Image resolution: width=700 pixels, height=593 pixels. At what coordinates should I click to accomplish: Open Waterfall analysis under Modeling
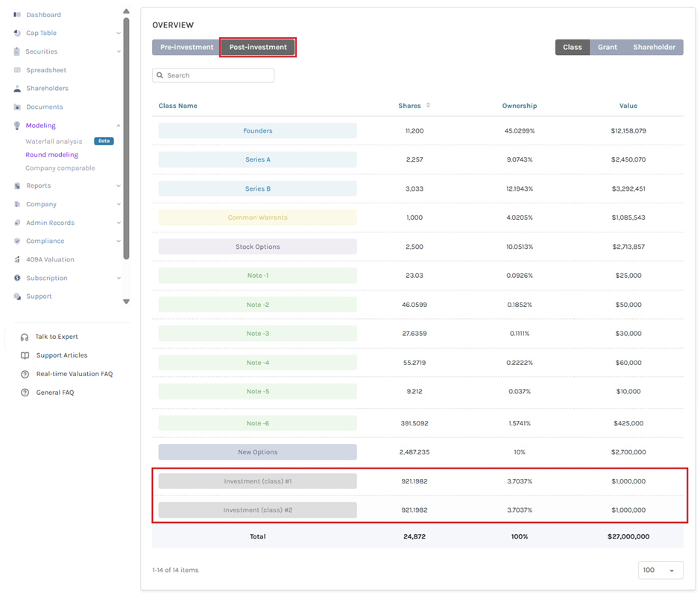point(54,142)
